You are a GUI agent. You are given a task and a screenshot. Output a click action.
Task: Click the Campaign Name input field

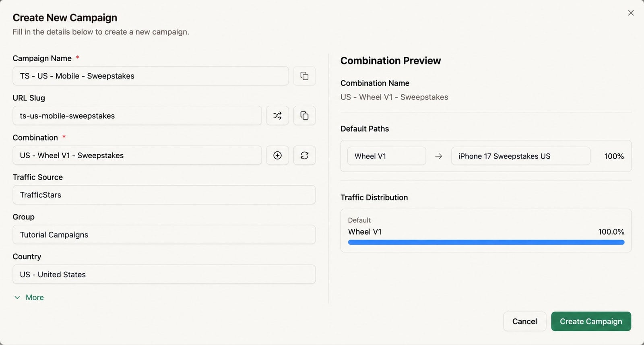point(151,76)
